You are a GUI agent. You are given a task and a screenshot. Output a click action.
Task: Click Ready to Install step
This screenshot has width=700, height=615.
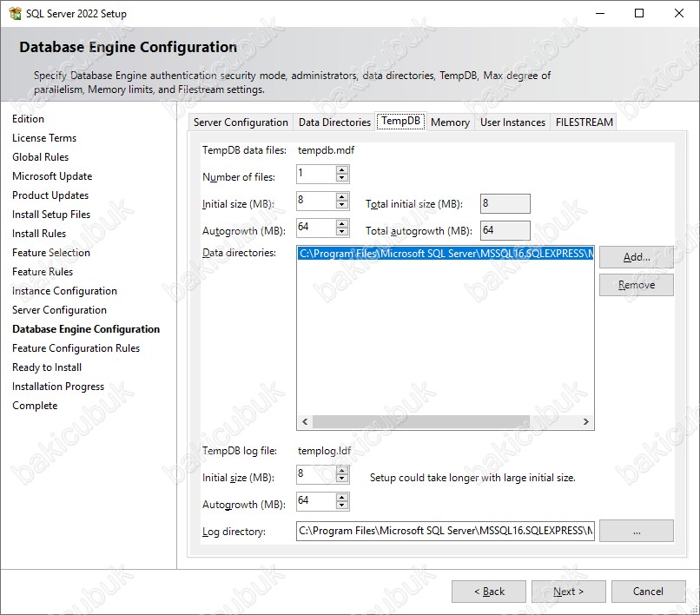click(x=47, y=367)
